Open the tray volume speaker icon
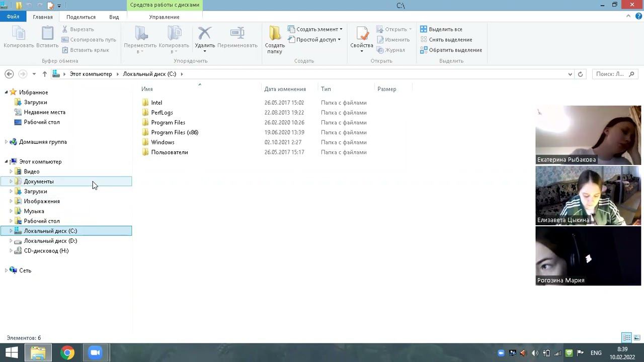This screenshot has width=644, height=362. coord(535,353)
